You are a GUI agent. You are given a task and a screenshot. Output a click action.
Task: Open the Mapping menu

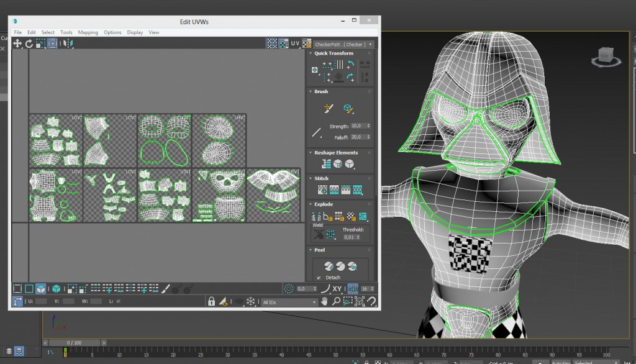click(88, 32)
